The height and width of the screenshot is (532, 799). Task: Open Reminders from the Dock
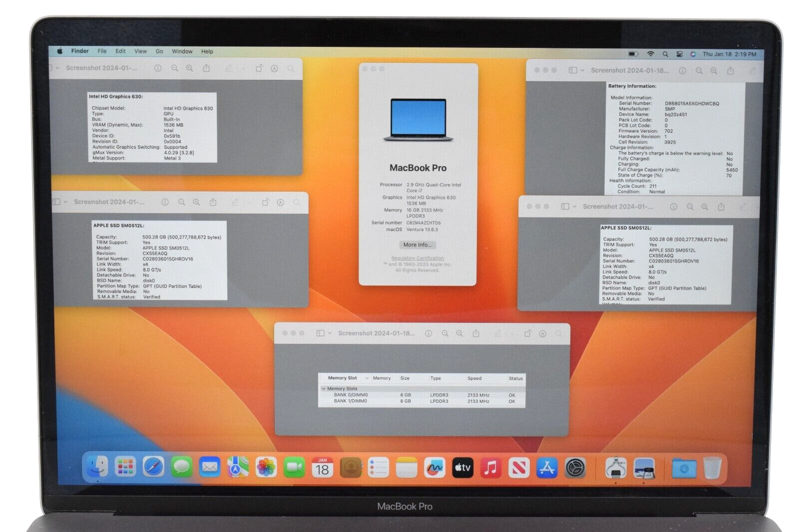379,467
